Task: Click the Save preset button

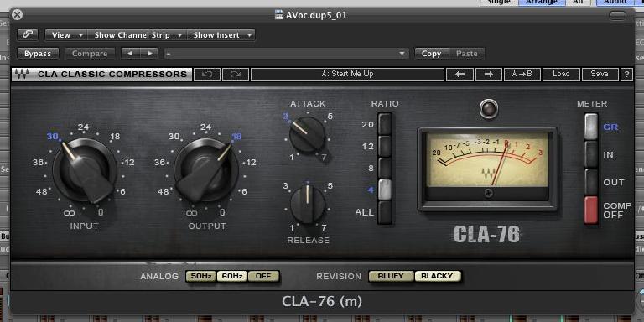Action: click(600, 75)
